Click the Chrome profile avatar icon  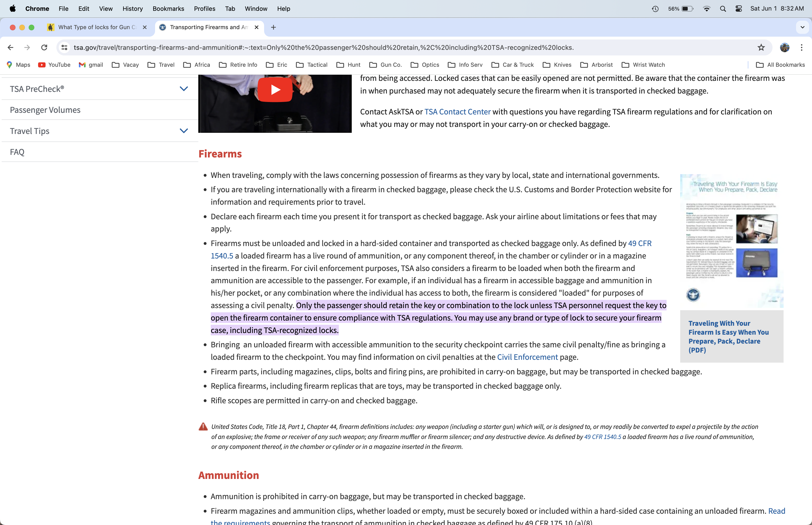(785, 47)
